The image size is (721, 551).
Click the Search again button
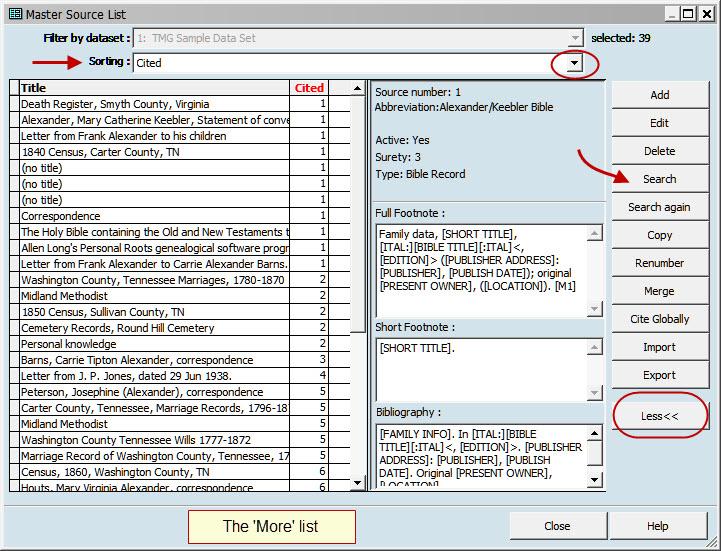coord(660,207)
